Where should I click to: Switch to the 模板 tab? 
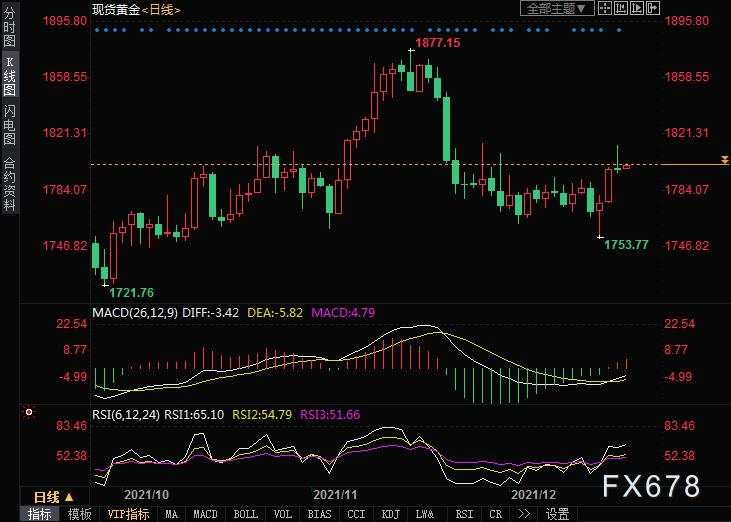point(80,514)
